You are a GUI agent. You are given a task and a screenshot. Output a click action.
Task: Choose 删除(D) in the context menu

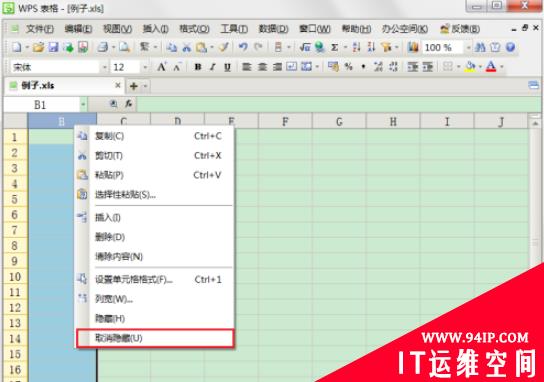tap(155, 237)
